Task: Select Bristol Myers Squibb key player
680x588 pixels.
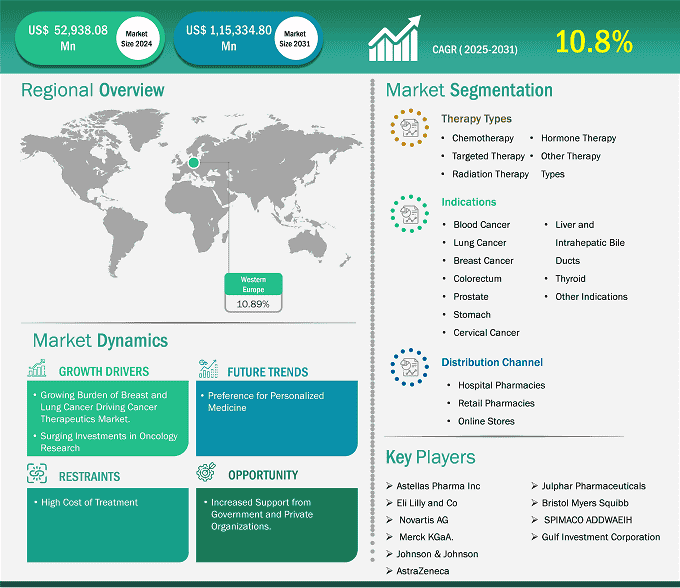Action: point(585,503)
